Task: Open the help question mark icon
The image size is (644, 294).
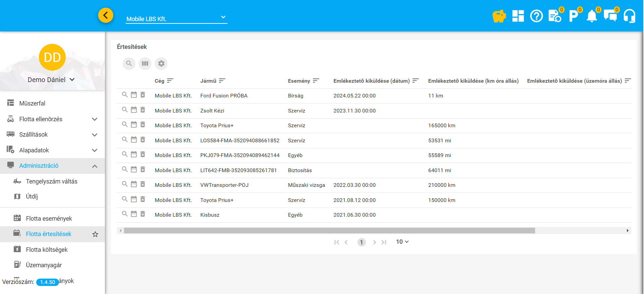Action: click(x=536, y=16)
